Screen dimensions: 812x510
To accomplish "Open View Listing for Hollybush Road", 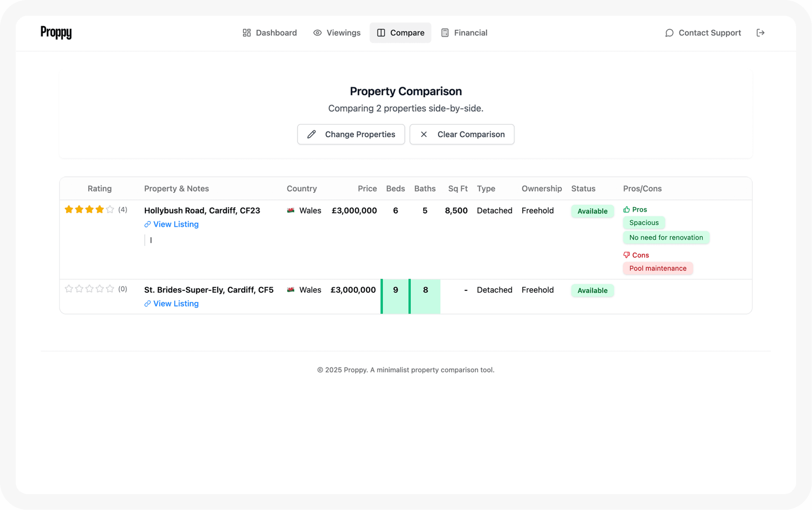I will (x=171, y=224).
